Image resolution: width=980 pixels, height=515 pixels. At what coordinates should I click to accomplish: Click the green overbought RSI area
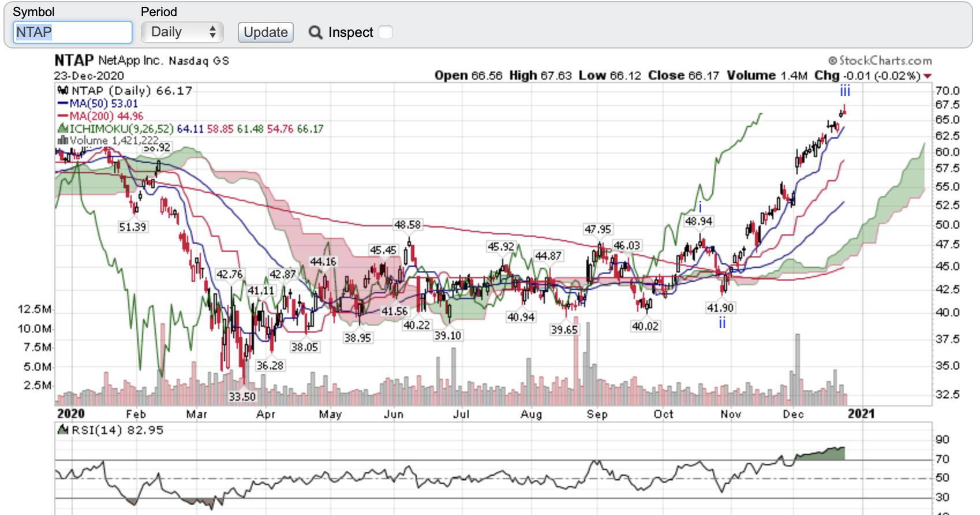tap(820, 454)
